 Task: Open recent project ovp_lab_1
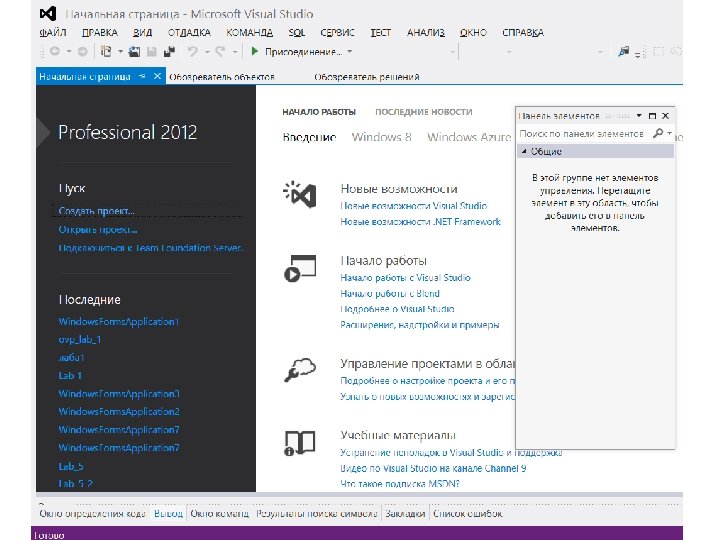[x=80, y=339]
